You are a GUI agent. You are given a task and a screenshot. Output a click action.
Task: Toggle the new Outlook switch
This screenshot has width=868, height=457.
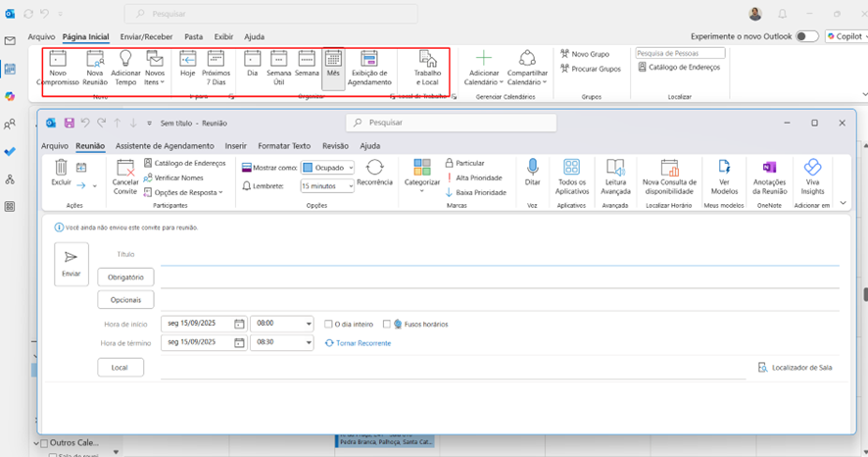(x=807, y=36)
